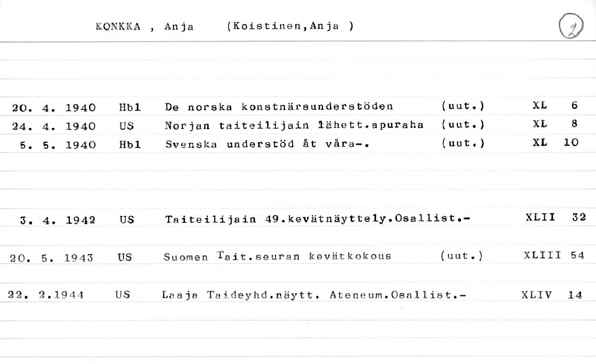Click the title Svenska understöd åt våra-.

coord(268,144)
